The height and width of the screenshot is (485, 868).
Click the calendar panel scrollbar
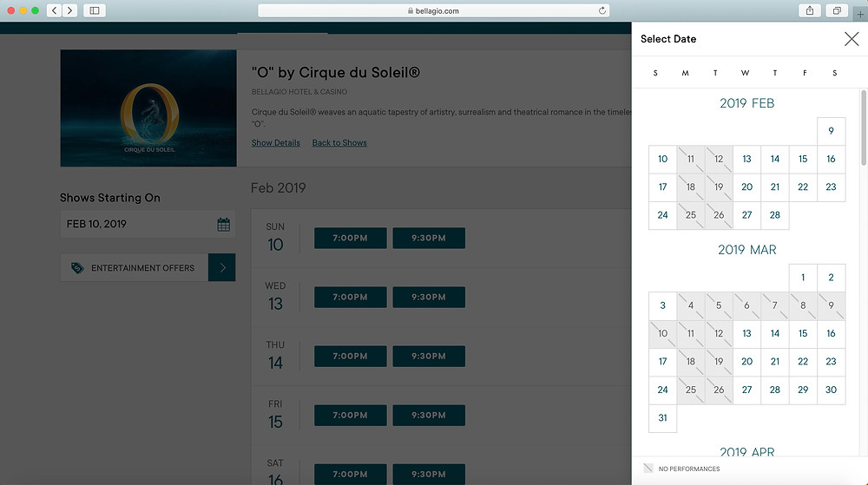[864, 128]
